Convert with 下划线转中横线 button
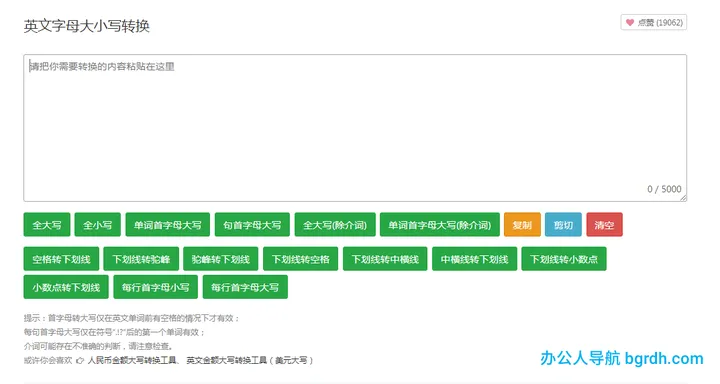The width and height of the screenshot is (720, 384). click(385, 259)
